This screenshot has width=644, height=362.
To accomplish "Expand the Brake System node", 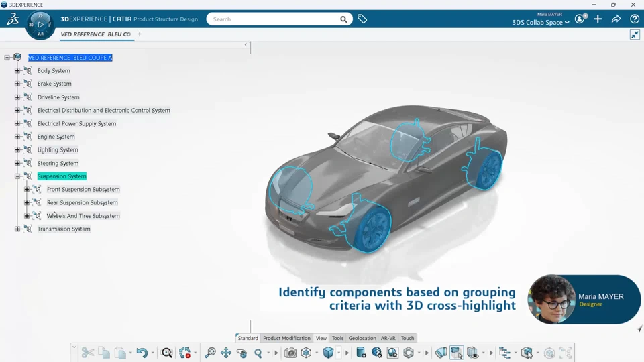I will [17, 84].
